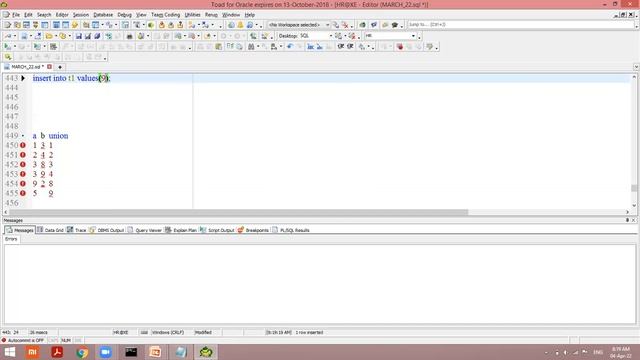Select the Errors sub-tab in Messages
The height and width of the screenshot is (360, 640).
(x=11, y=239)
